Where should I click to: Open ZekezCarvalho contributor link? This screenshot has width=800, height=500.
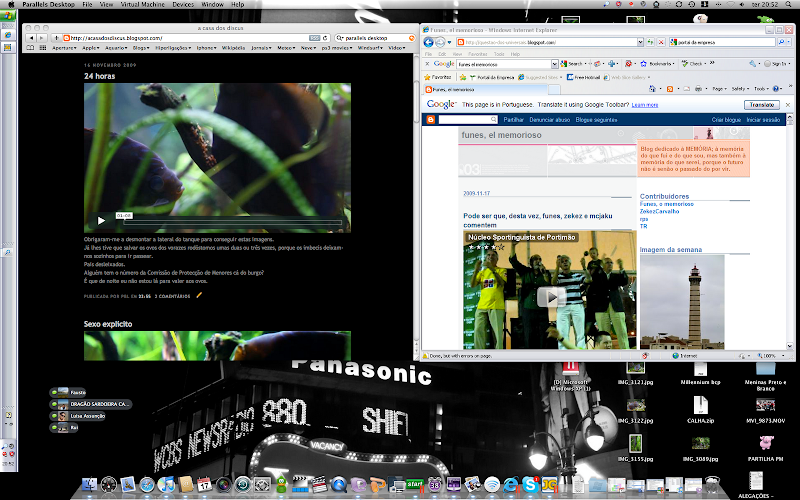point(659,211)
